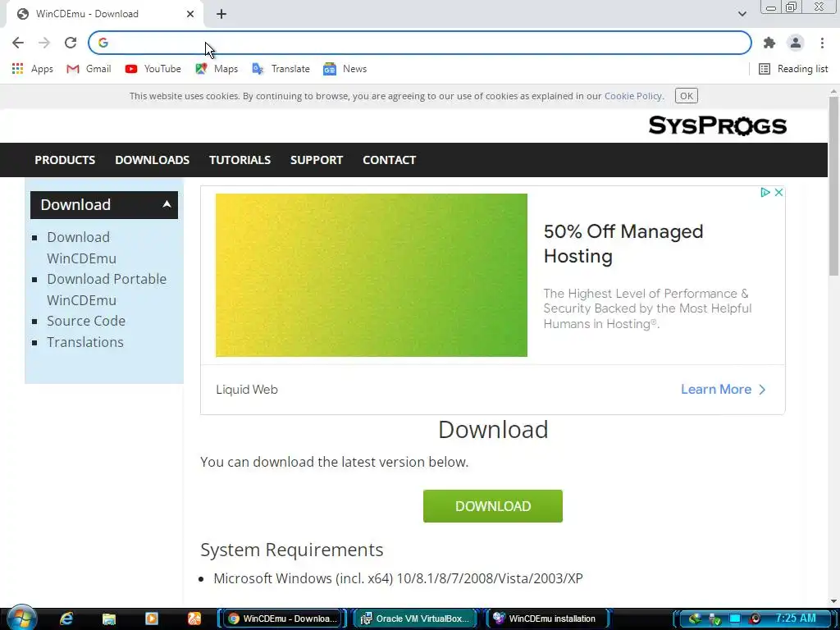Click the blue monitor tray icon
This screenshot has height=630, width=840.
tap(735, 619)
